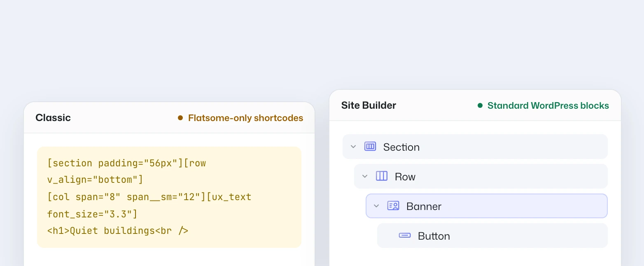Click the Row columns icon

click(382, 176)
